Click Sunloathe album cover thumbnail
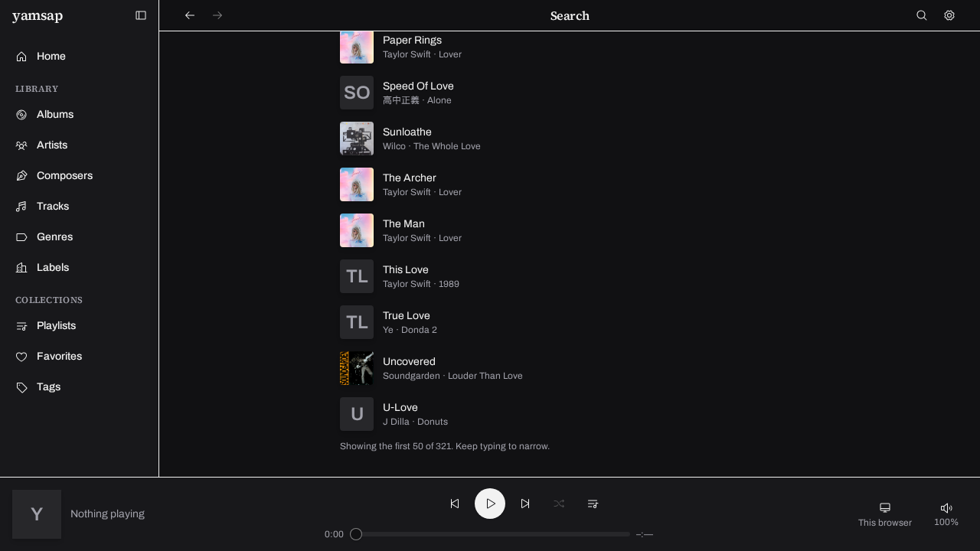Viewport: 980px width, 551px height. (357, 139)
